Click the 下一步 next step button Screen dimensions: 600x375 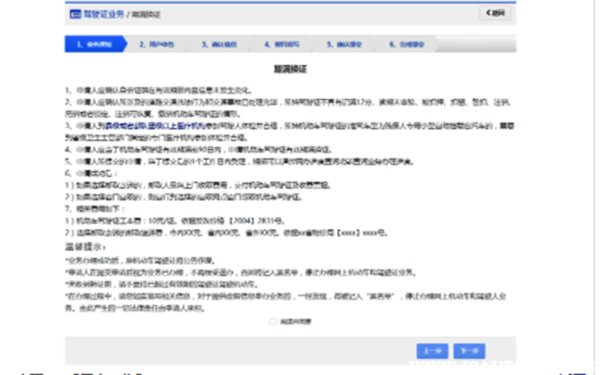pos(470,351)
